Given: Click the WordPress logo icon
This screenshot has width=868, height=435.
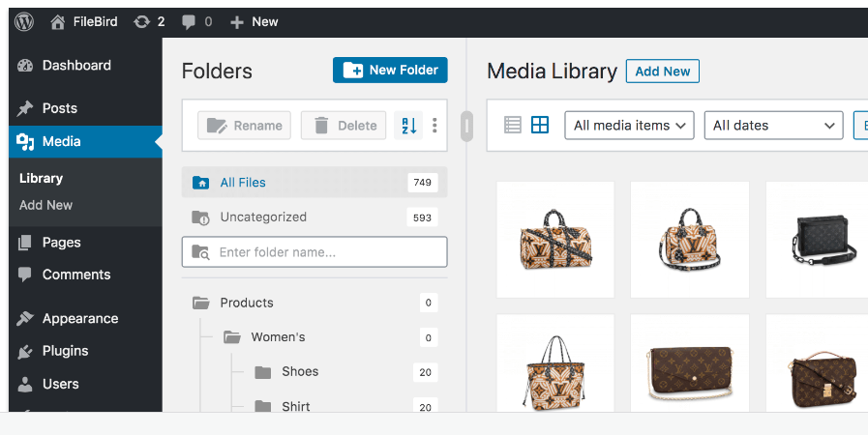Looking at the screenshot, I should point(24,21).
